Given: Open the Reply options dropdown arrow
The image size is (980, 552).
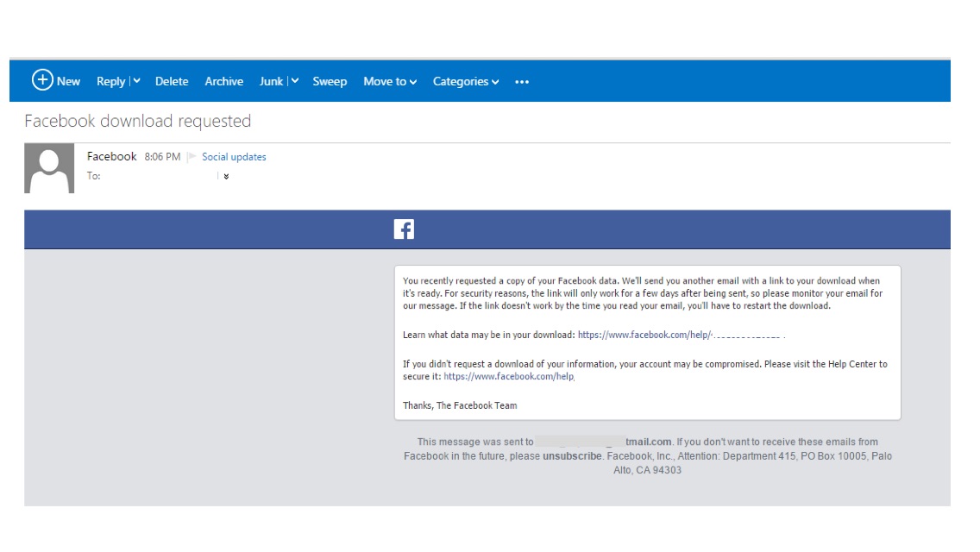Looking at the screenshot, I should (x=136, y=81).
